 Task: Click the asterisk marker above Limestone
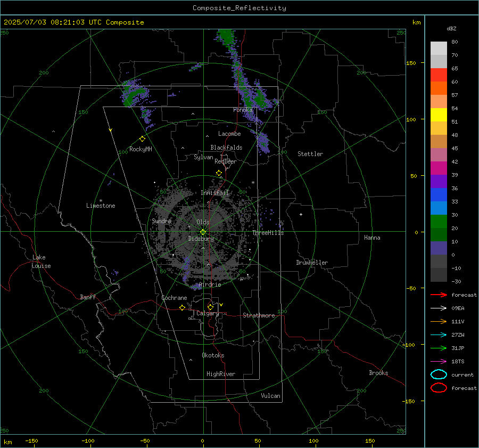pos(101,201)
